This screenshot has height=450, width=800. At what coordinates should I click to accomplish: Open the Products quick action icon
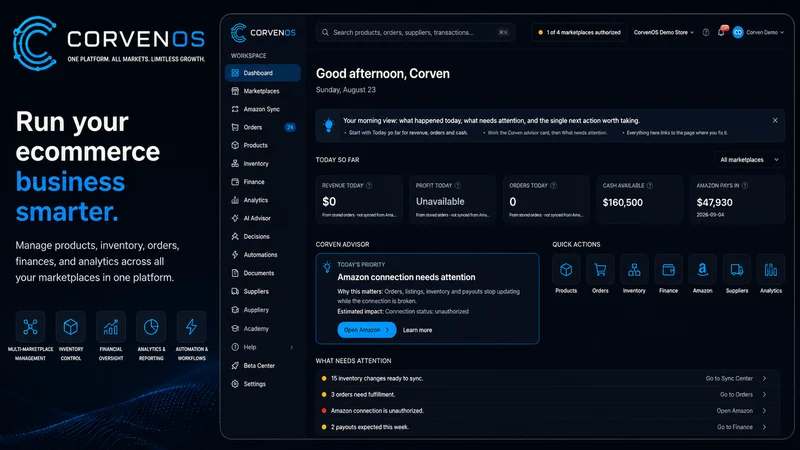tap(566, 269)
